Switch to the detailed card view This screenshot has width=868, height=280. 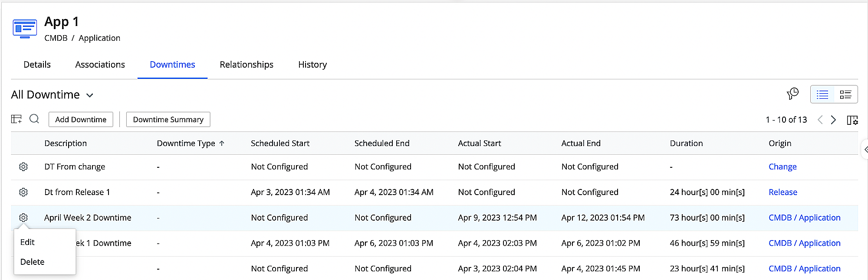845,94
